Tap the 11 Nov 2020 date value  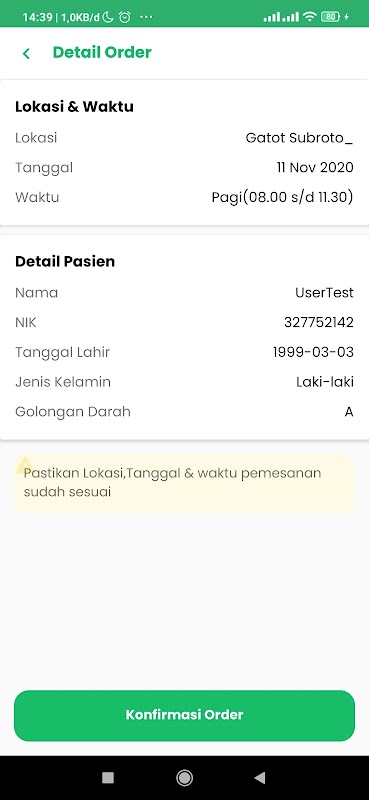coord(315,167)
